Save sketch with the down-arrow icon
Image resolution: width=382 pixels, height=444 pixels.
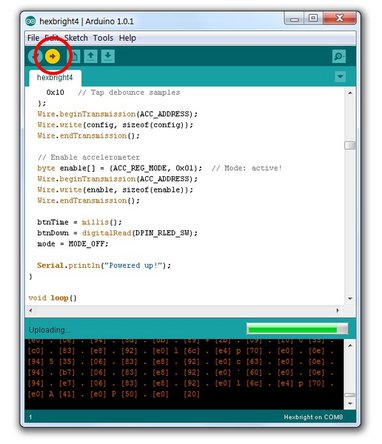[108, 56]
